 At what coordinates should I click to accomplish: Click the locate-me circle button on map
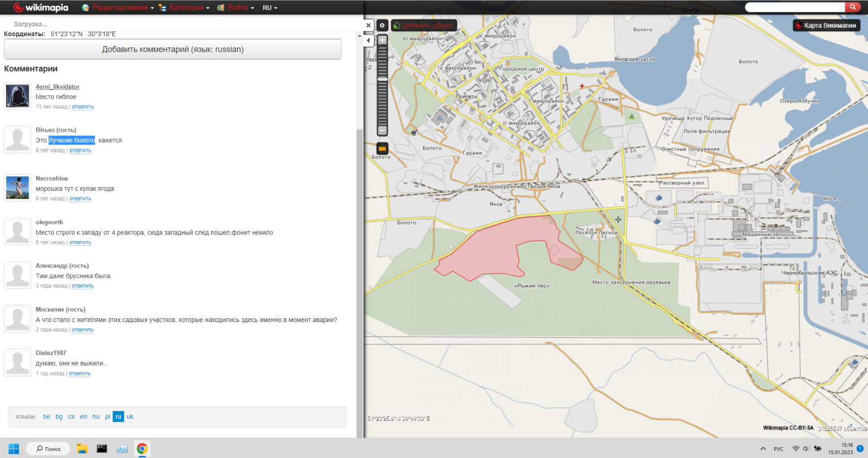point(382,25)
